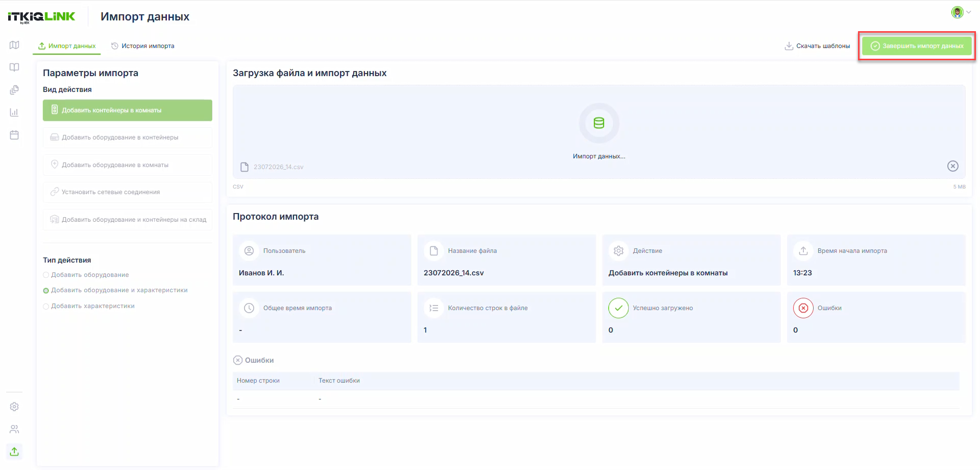
Task: Switch to Импорт данных tab
Action: point(67,46)
